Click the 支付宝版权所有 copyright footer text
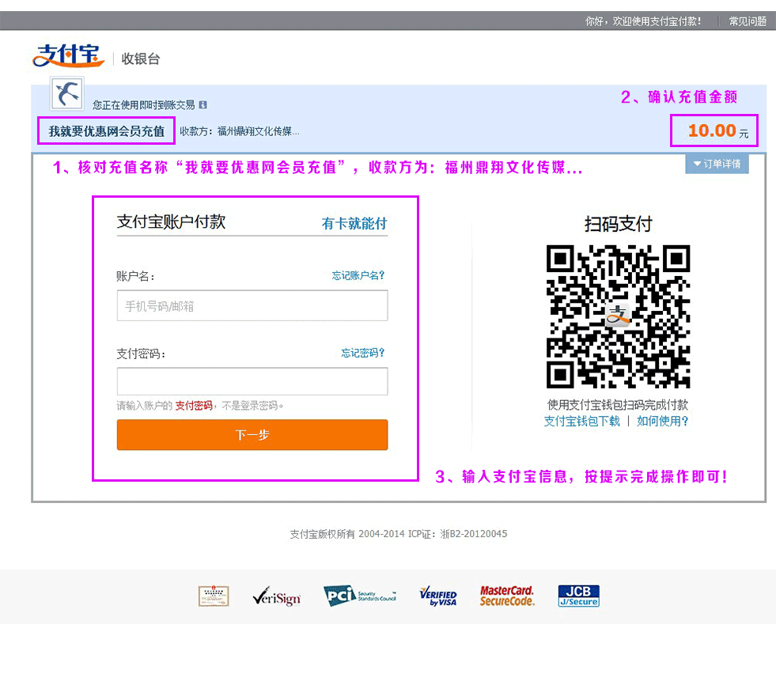This screenshot has height=700, width=776. coord(399,534)
